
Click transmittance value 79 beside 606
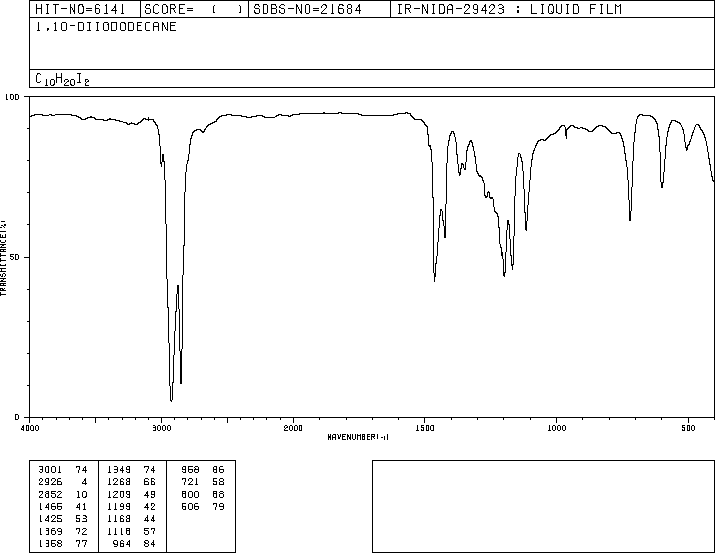coord(218,506)
